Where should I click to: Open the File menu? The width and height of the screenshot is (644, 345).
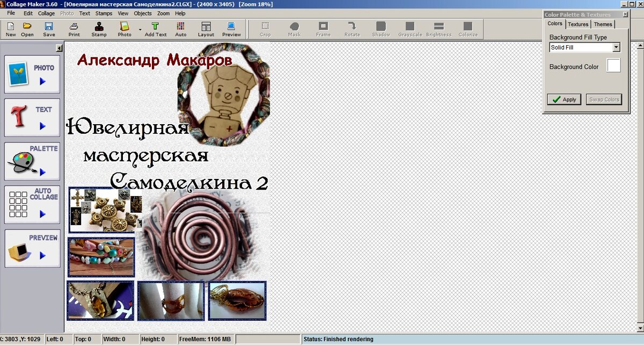coord(11,13)
